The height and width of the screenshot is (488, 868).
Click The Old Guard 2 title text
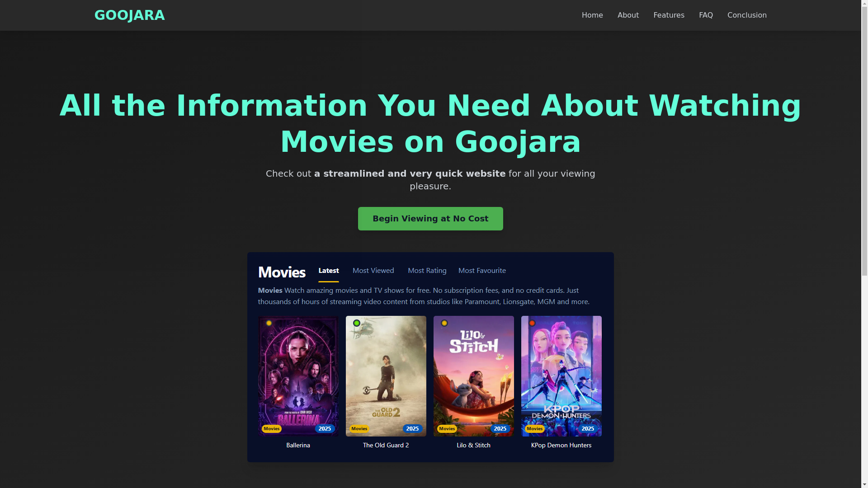click(x=386, y=446)
